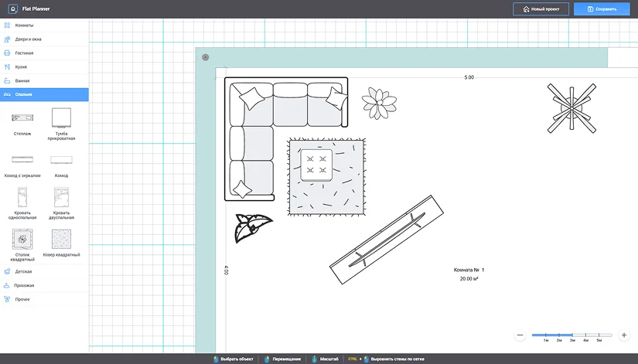Click the Гостиная sofa icon

7,53
